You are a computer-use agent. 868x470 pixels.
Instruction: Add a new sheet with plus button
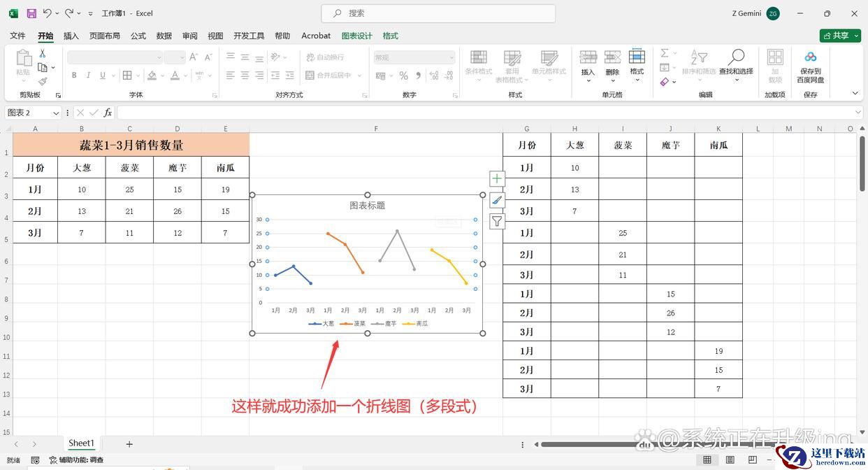[129, 443]
